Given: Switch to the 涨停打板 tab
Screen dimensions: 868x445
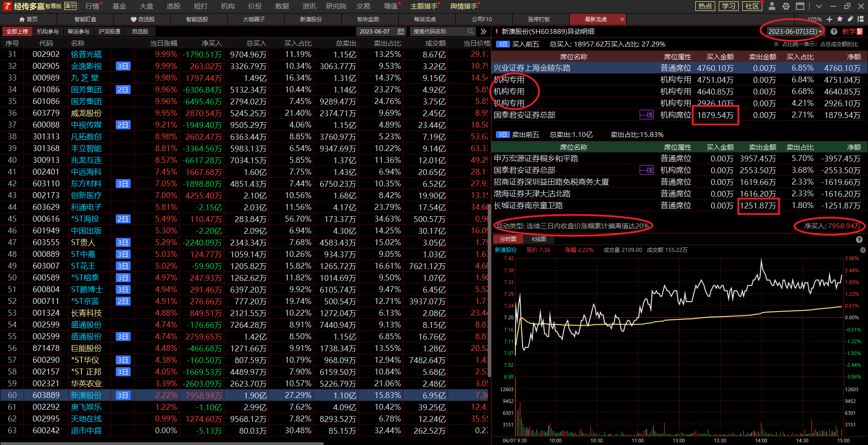Looking at the screenshot, I should click(x=539, y=19).
